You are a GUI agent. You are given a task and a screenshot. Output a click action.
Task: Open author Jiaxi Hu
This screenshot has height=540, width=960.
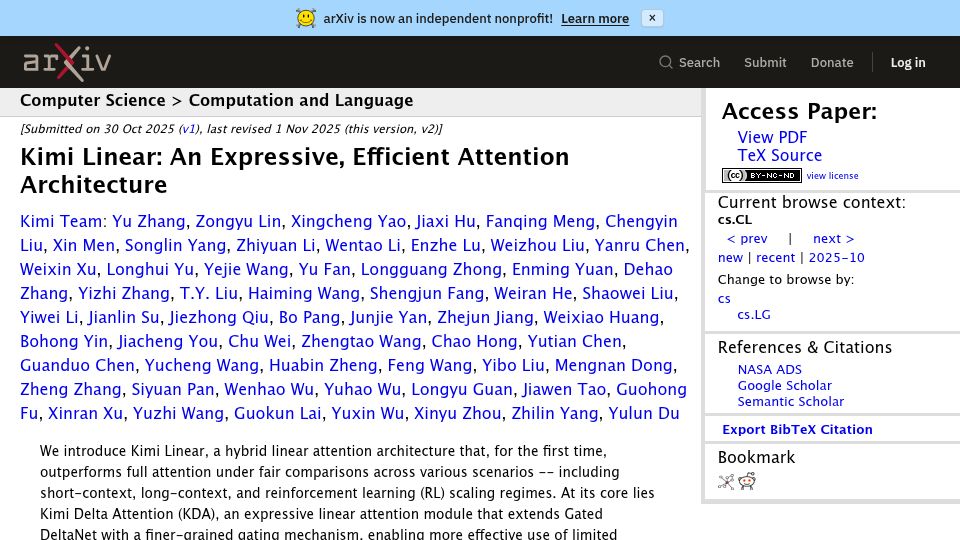tap(446, 221)
